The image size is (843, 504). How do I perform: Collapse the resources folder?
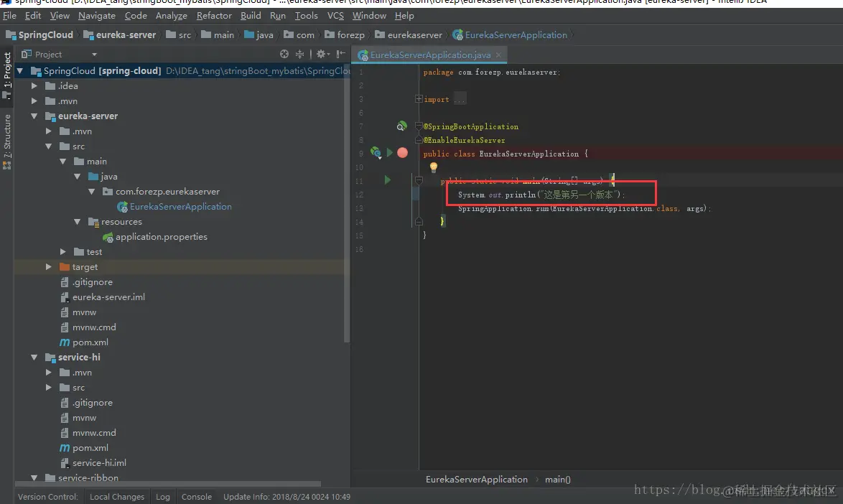coord(78,221)
